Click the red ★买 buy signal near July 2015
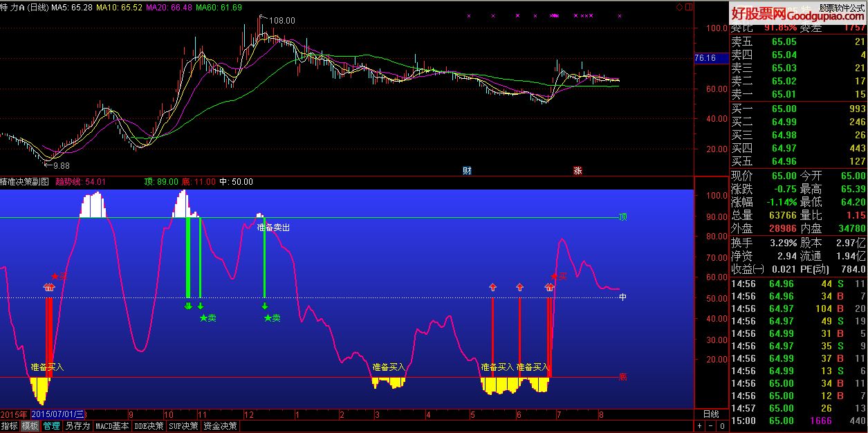The image size is (868, 433). tap(59, 276)
